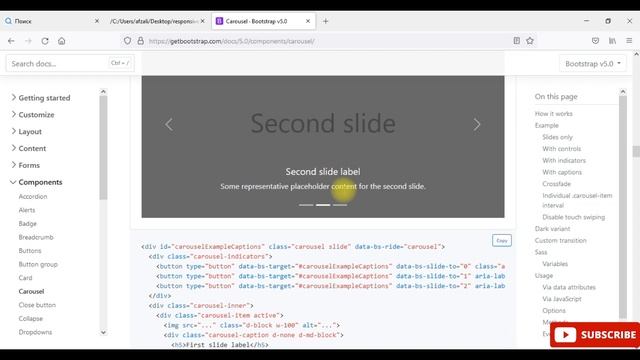
Task: Click the On this page scrollbar thumb
Action: 622,206
